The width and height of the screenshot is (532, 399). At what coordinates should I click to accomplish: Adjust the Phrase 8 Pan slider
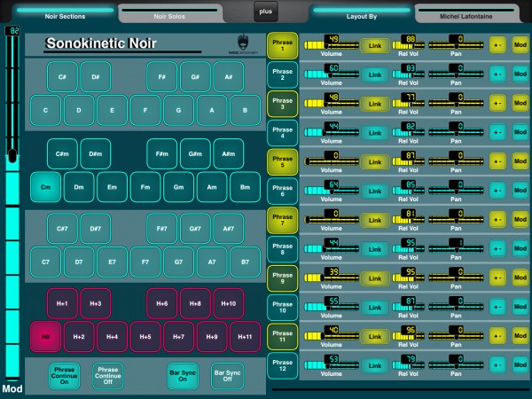tap(456, 249)
